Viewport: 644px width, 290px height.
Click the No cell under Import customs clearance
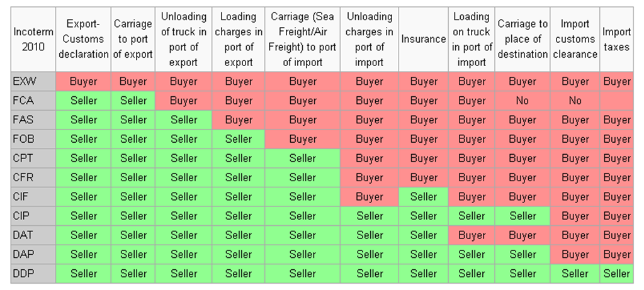point(575,101)
